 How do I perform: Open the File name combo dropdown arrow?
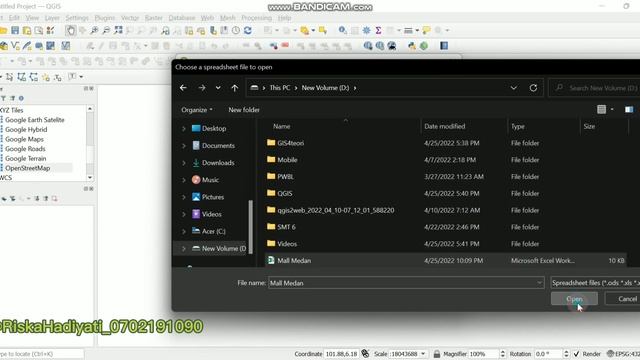[x=539, y=283]
